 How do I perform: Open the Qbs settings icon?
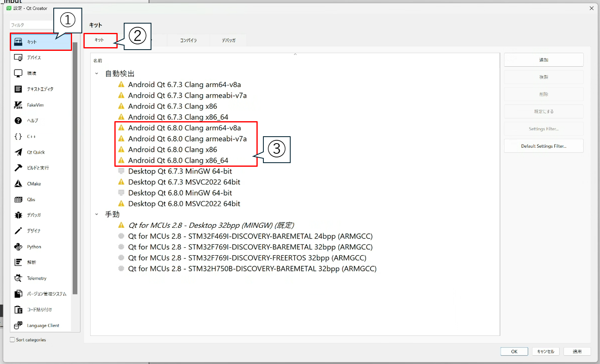[x=18, y=200]
